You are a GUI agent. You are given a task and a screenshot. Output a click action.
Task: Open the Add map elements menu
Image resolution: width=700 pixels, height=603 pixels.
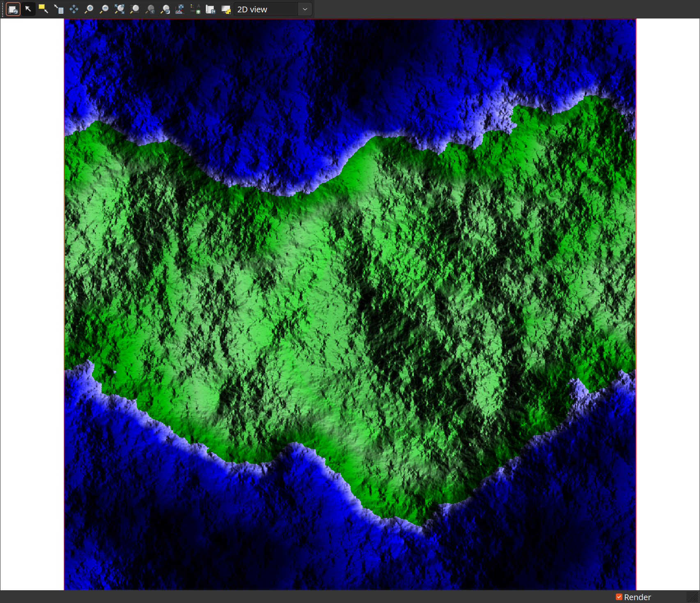tap(195, 9)
